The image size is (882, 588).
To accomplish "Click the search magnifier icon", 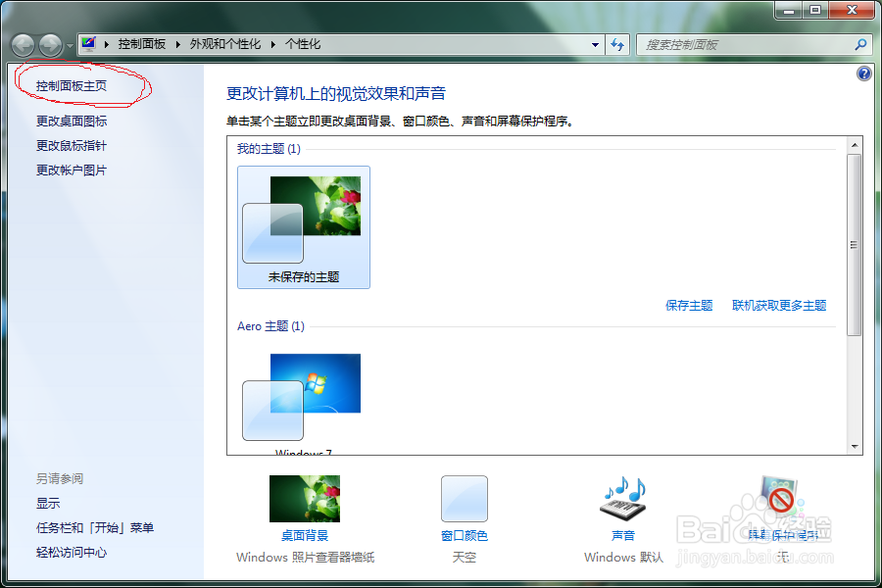I will click(860, 44).
